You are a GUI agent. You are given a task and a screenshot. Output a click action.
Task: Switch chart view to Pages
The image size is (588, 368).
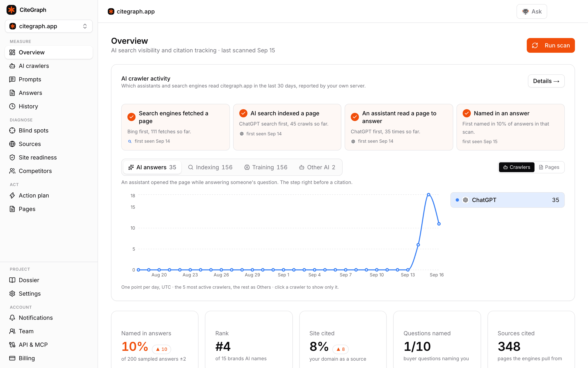549,167
